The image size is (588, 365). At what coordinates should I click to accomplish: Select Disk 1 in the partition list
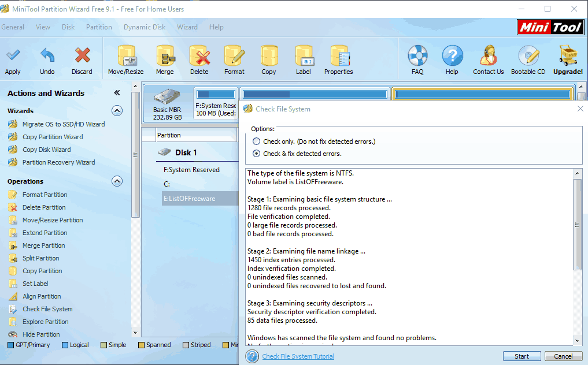tap(186, 152)
